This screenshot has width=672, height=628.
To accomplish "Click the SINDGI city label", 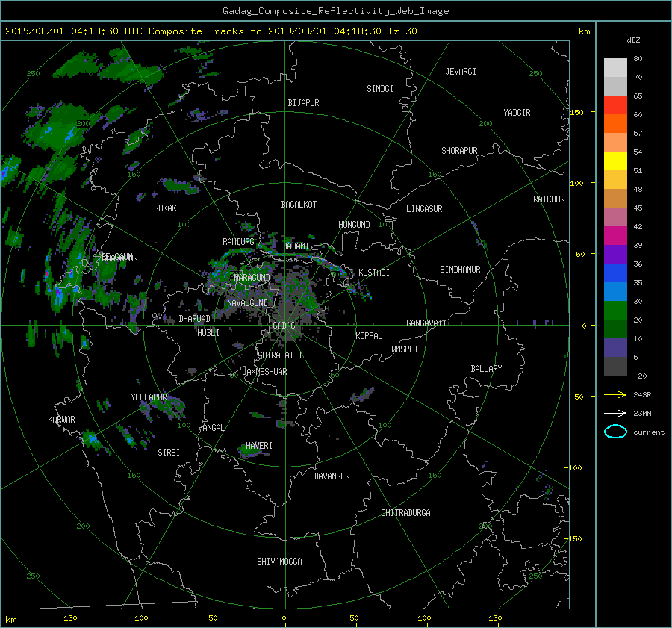I will 380,89.
